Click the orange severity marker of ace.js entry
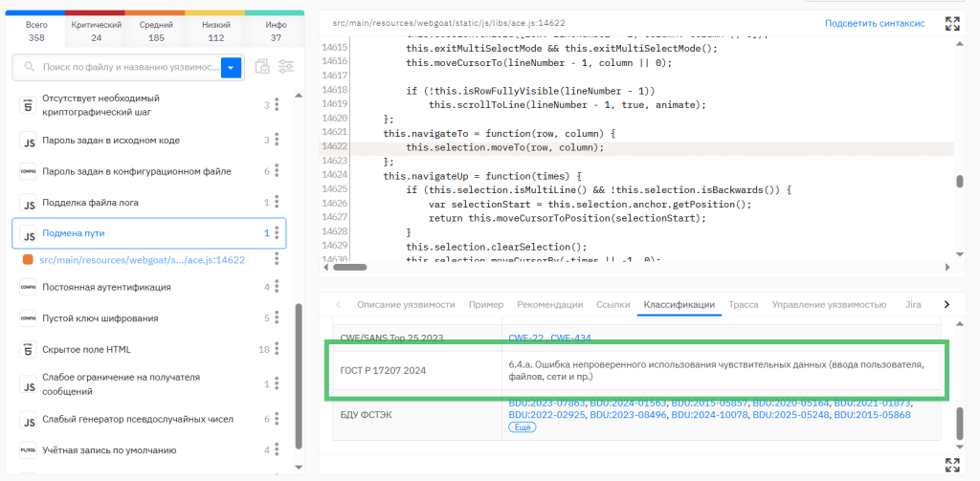The height and width of the screenshot is (481, 980). click(x=28, y=260)
